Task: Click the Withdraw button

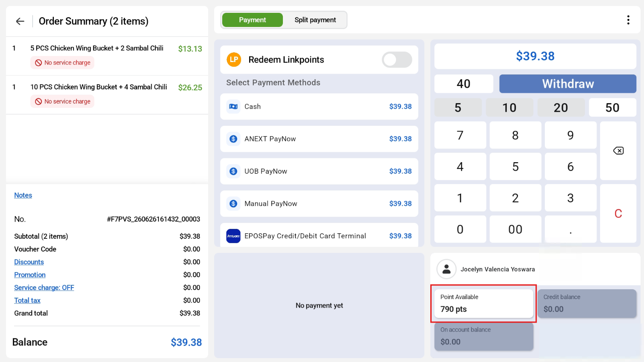Action: 568,84
